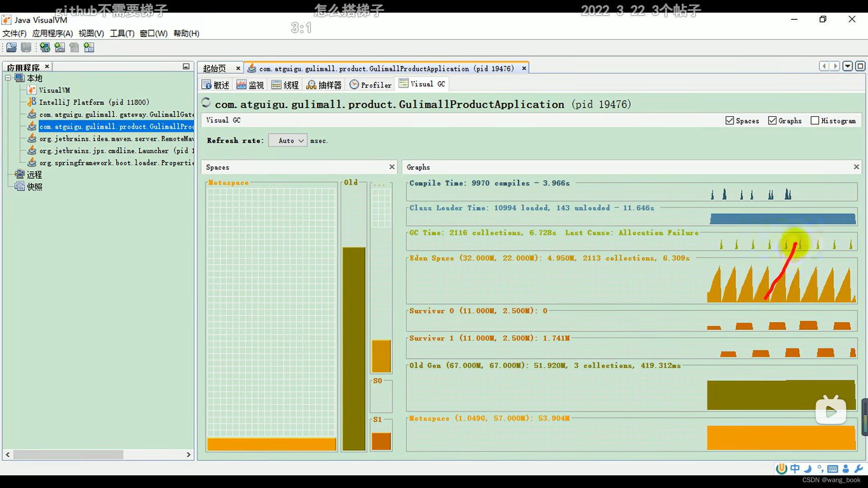Select the IntelliJ Platform (pid 11800) node
The image size is (868, 488).
point(94,102)
